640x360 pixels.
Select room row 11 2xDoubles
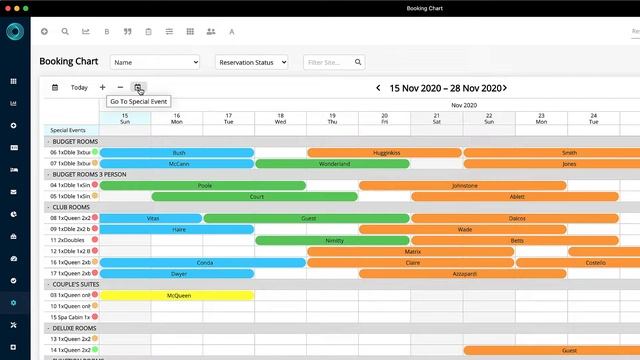67,240
